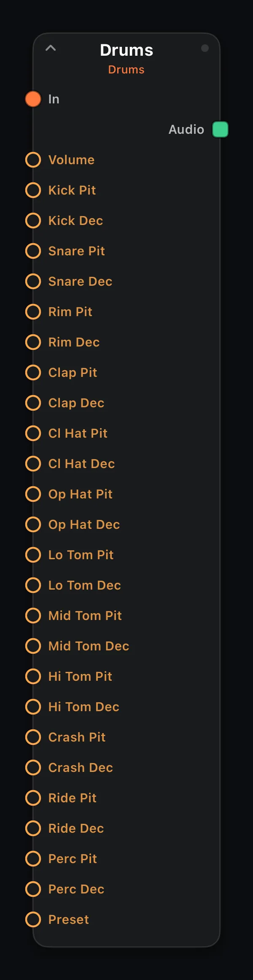Select the Ride Pit parameter label
Viewport: 253px width, 980px height.
73,798
